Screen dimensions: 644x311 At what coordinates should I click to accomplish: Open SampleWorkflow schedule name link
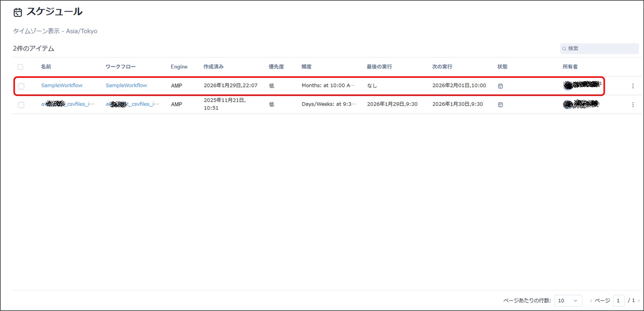[62, 86]
